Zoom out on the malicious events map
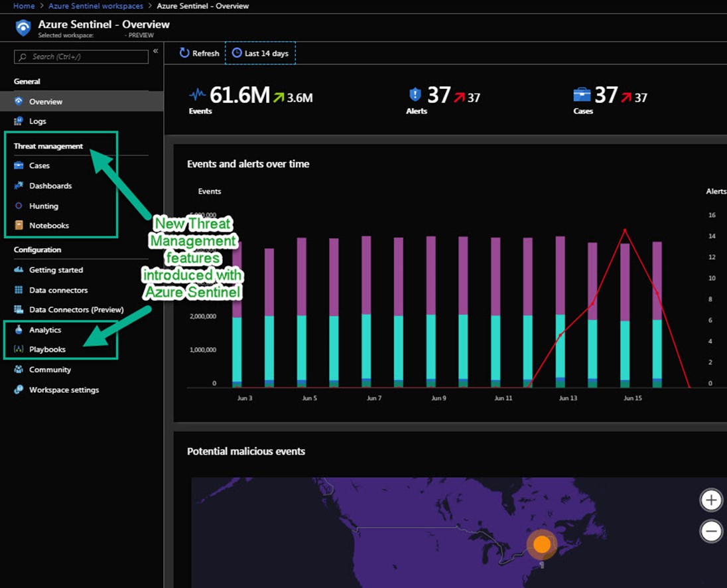727x588 pixels. (x=711, y=531)
